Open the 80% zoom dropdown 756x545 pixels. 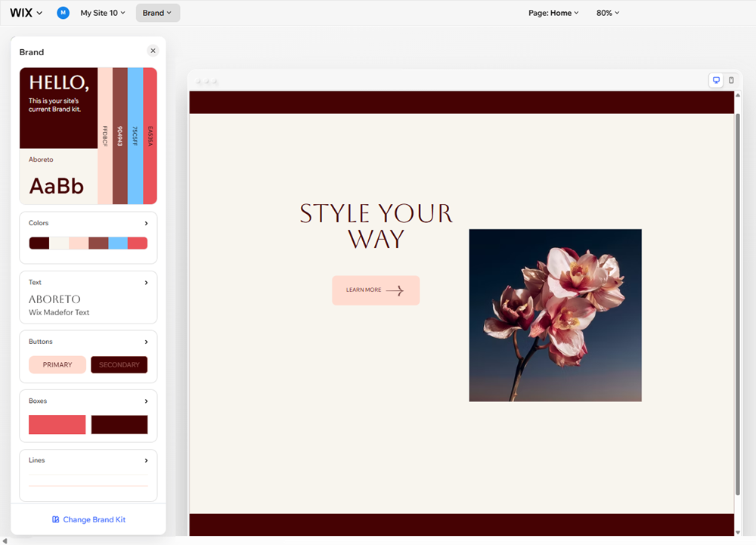click(608, 12)
